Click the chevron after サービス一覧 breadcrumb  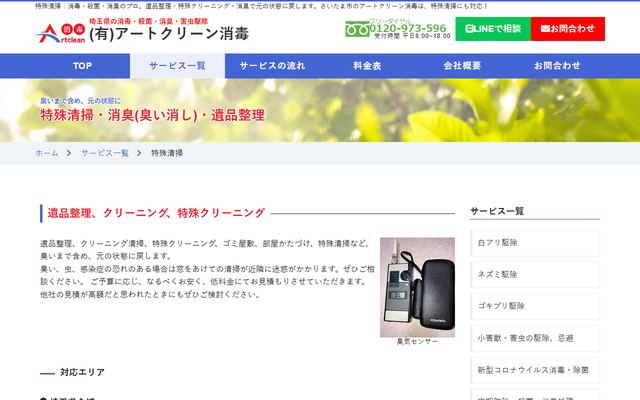point(139,153)
